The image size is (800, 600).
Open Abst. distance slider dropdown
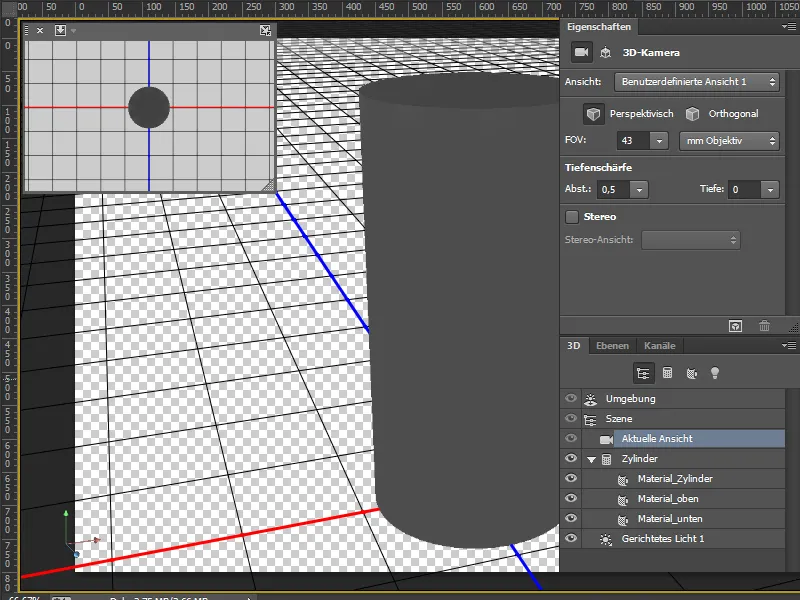pyautogui.click(x=639, y=190)
